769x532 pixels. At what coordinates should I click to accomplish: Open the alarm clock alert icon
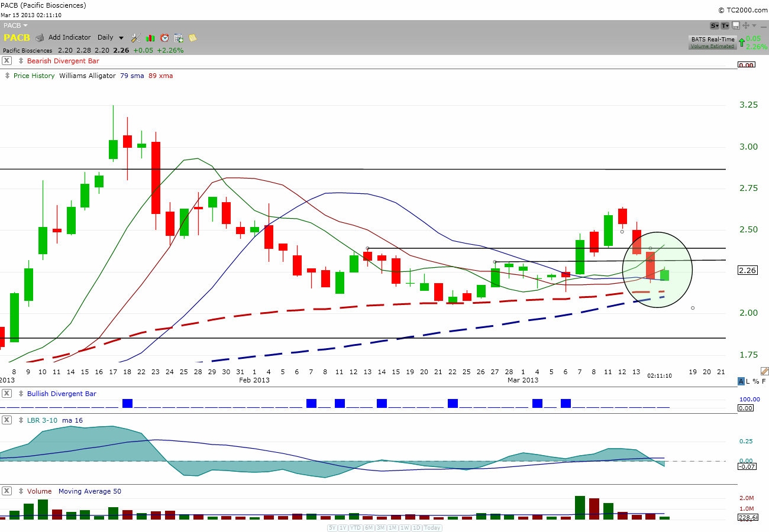[x=164, y=38]
